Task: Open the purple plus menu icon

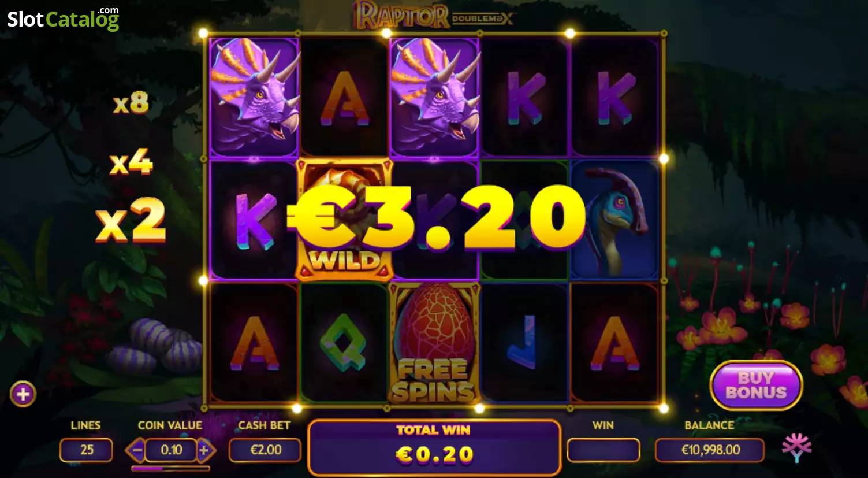Action: pyautogui.click(x=23, y=394)
